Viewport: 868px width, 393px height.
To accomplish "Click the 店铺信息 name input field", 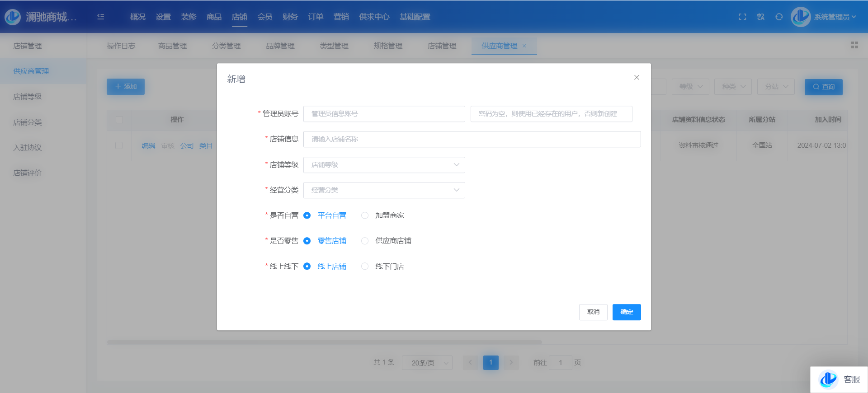I will [472, 139].
